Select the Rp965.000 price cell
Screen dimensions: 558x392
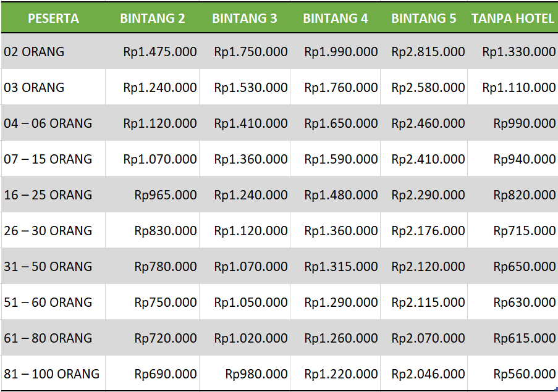pos(166,195)
